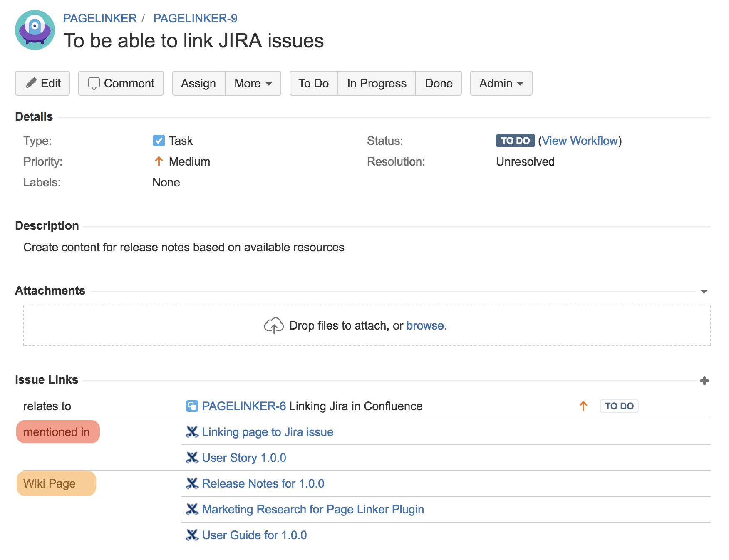The height and width of the screenshot is (560, 729).
Task: Click the Confluence icon beside Release Notes for 1.0.0
Action: coord(192,483)
